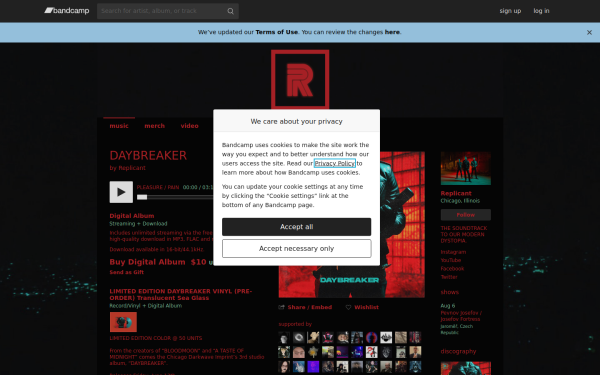The height and width of the screenshot is (375, 600).
Task: Click Buy Digital Album
Action: coord(147,262)
